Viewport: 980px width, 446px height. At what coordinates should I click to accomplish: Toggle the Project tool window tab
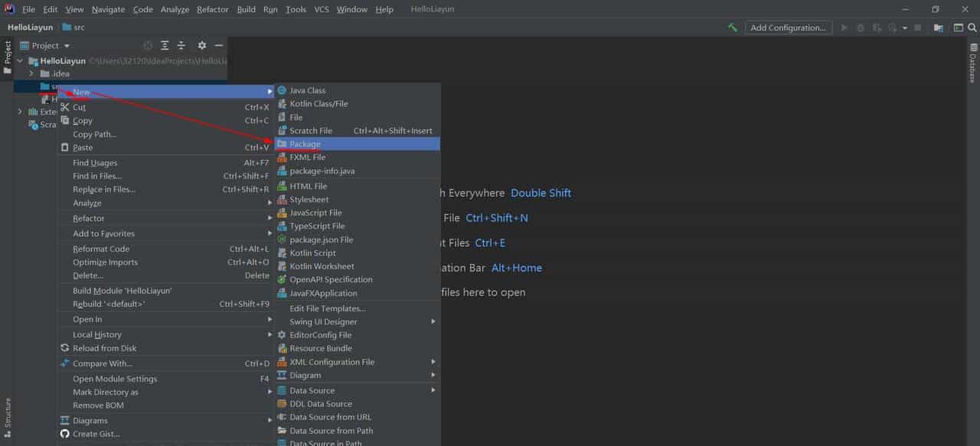click(6, 52)
